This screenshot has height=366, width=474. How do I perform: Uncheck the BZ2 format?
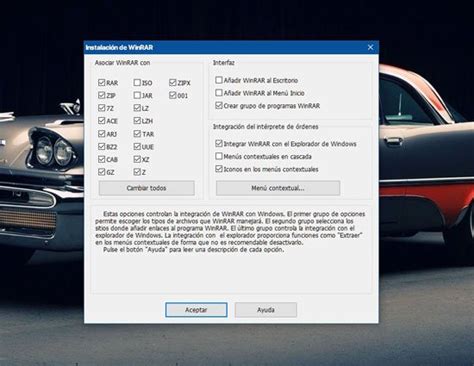click(x=102, y=146)
